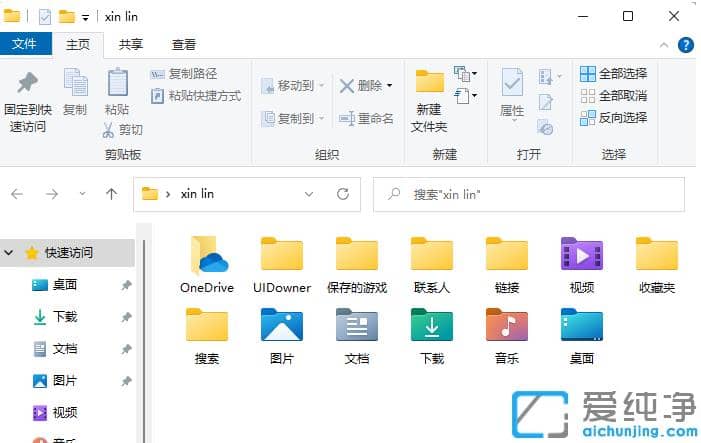The height and width of the screenshot is (443, 701).
Task: Select the Desktop (桌面) folder in file list
Action: (x=582, y=335)
